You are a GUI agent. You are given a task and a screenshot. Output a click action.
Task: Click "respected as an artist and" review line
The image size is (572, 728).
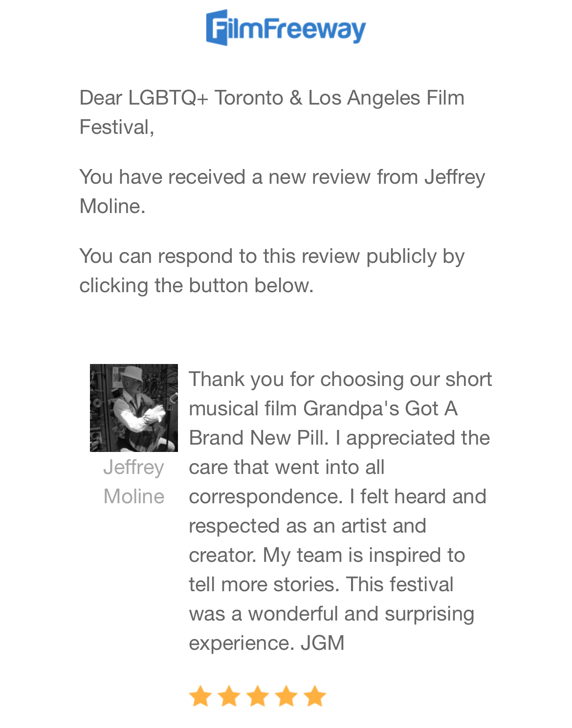[307, 526]
